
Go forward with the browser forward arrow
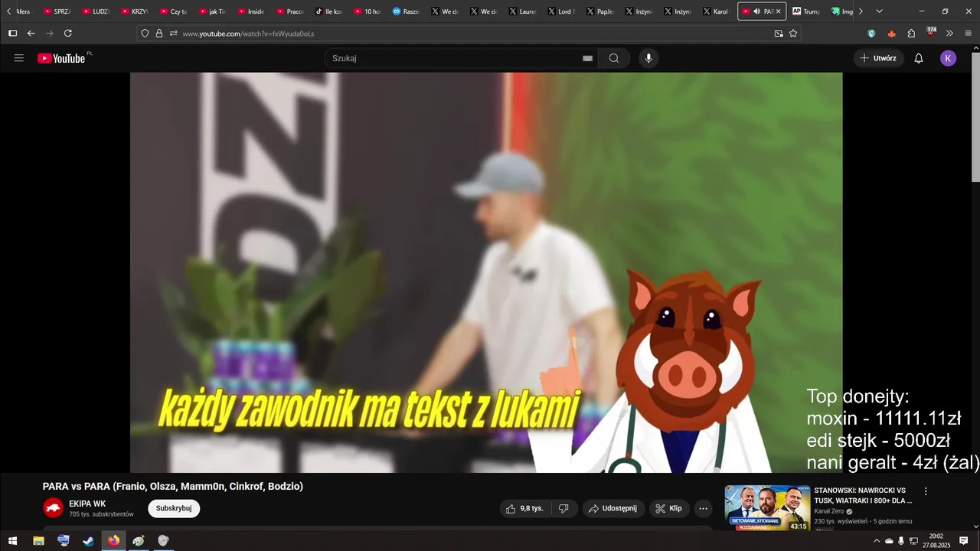pyautogui.click(x=50, y=33)
